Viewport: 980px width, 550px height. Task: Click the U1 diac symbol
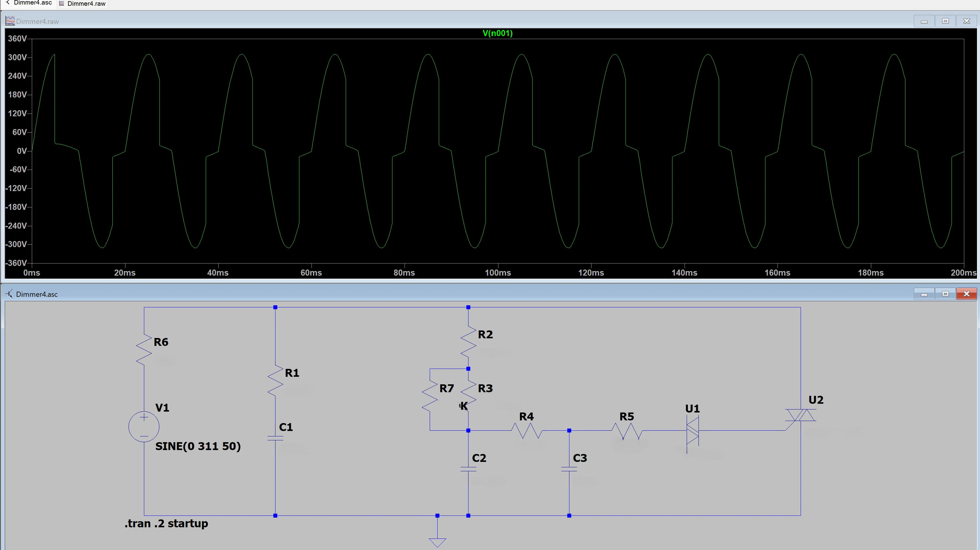tap(692, 431)
